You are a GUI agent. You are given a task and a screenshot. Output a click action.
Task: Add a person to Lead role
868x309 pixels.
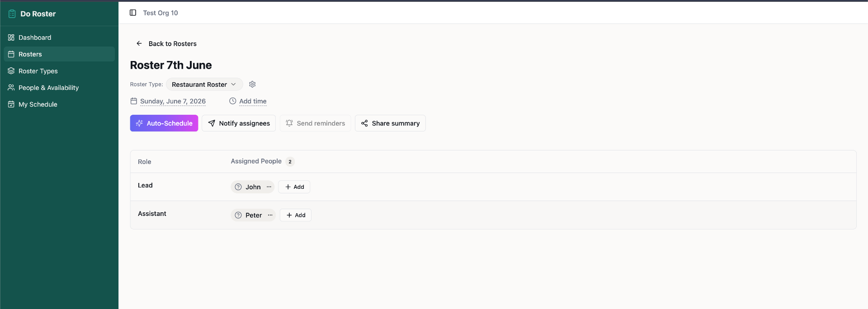(294, 187)
